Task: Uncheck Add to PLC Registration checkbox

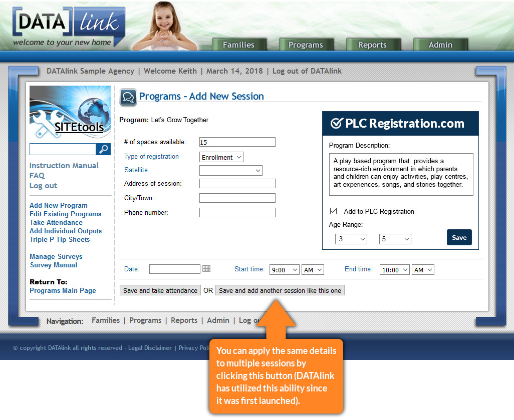Action: coord(334,211)
